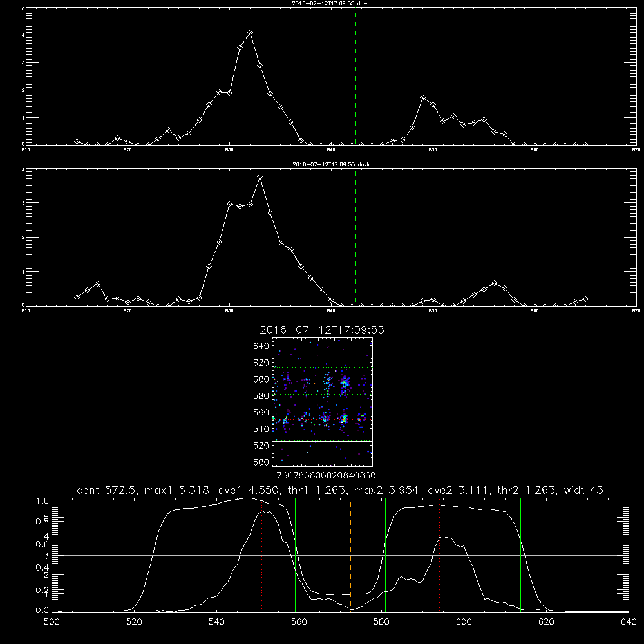Screen dimensions: 644x644
Task: Click the 600 label on the bottom plot x-axis
Action: [464, 622]
